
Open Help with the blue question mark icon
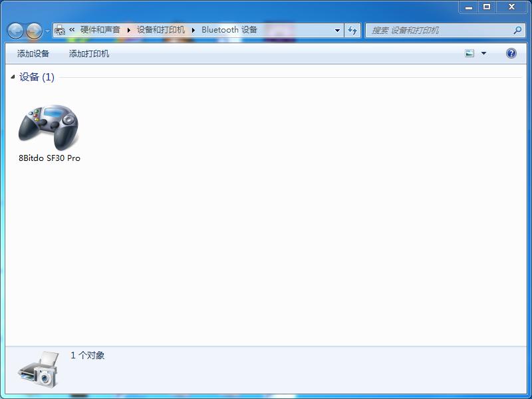pos(509,53)
